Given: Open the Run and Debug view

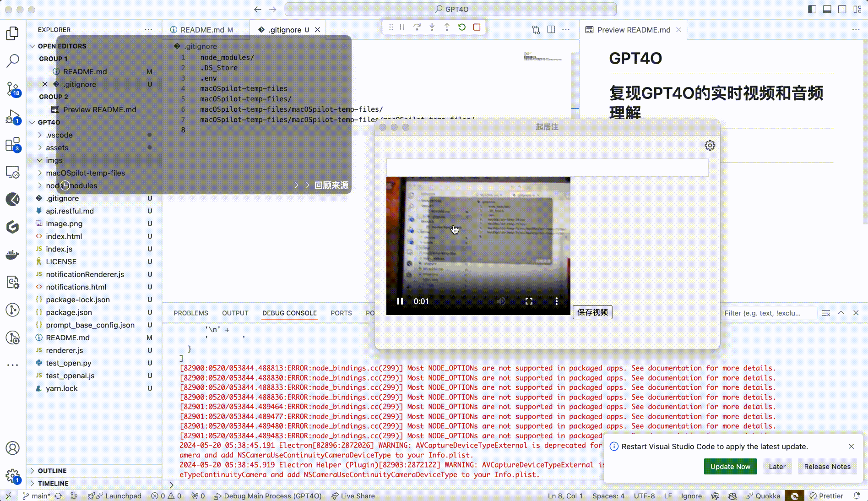Looking at the screenshot, I should pyautogui.click(x=13, y=117).
